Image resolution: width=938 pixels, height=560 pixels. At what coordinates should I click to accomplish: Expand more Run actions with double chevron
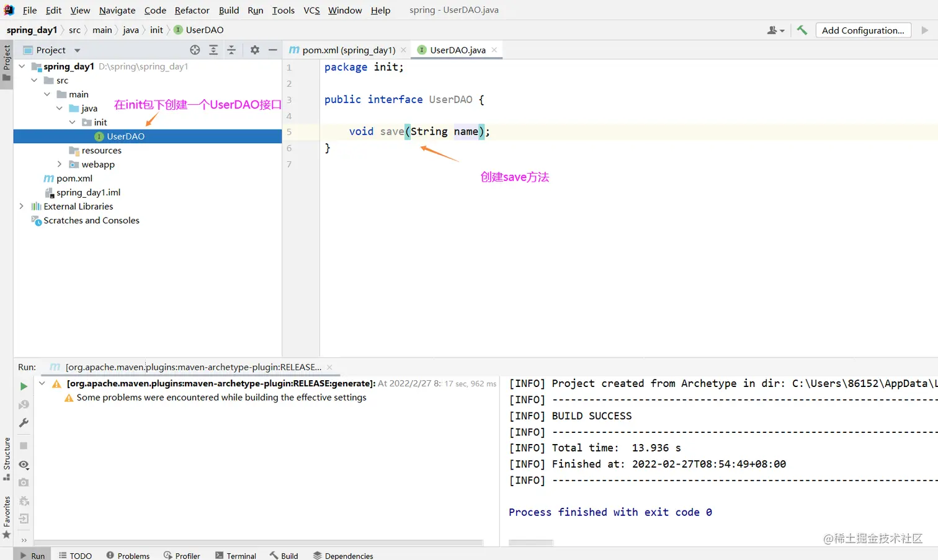pyautogui.click(x=24, y=540)
